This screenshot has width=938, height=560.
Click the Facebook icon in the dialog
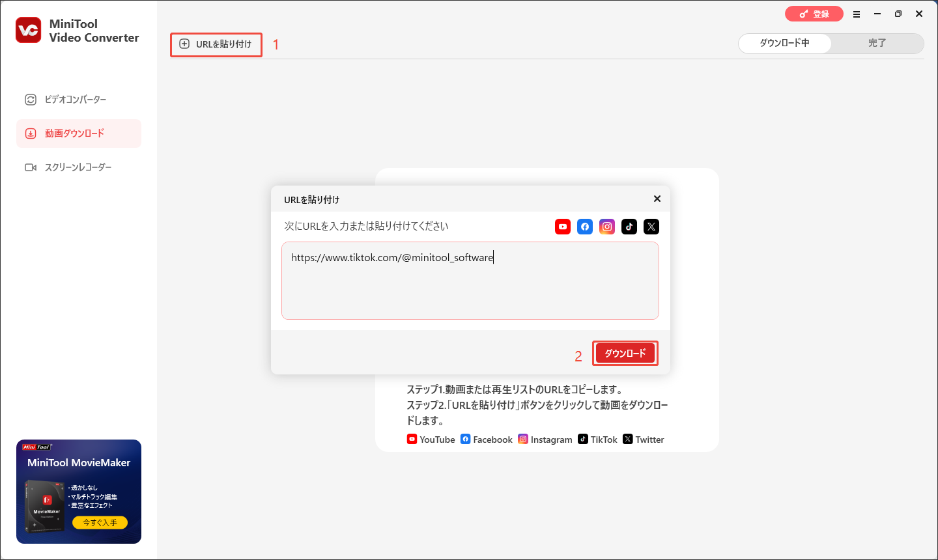click(x=585, y=227)
